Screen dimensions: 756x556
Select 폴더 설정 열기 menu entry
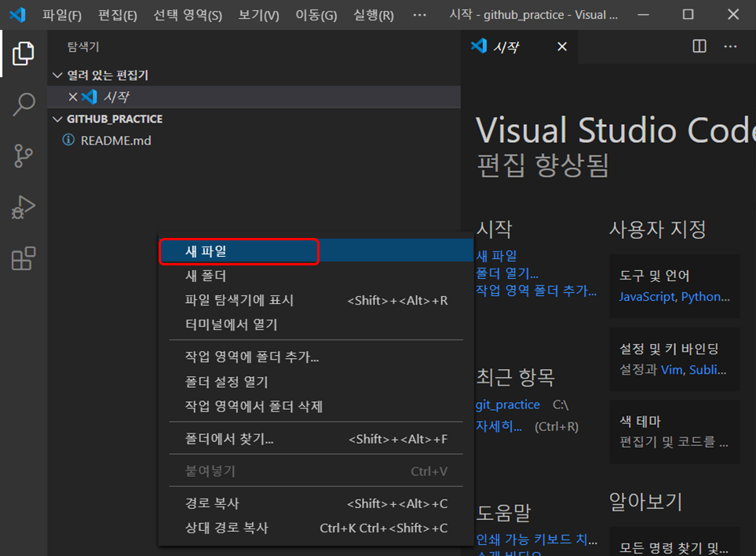coord(316,382)
